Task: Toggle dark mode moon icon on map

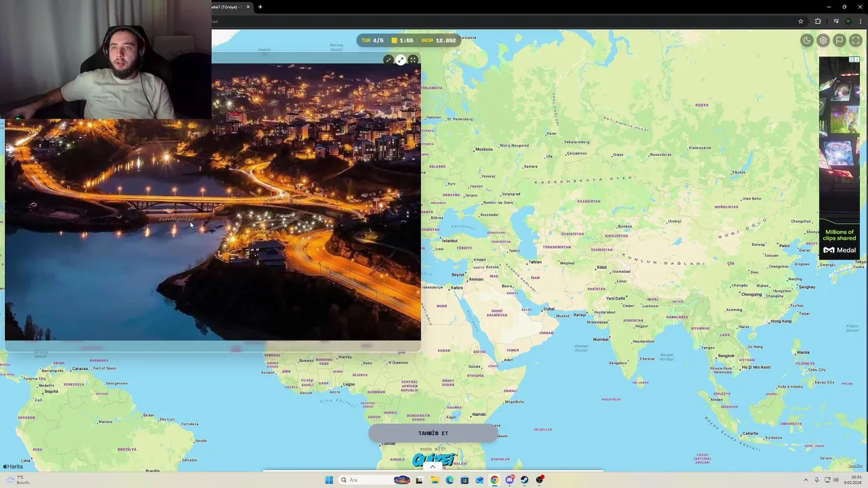Action: [807, 41]
